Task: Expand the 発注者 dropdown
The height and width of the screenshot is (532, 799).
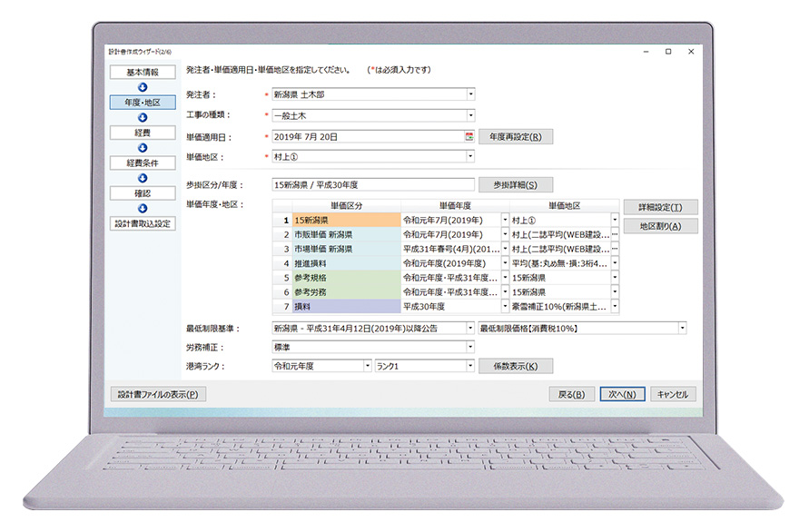Action: pyautogui.click(x=470, y=94)
